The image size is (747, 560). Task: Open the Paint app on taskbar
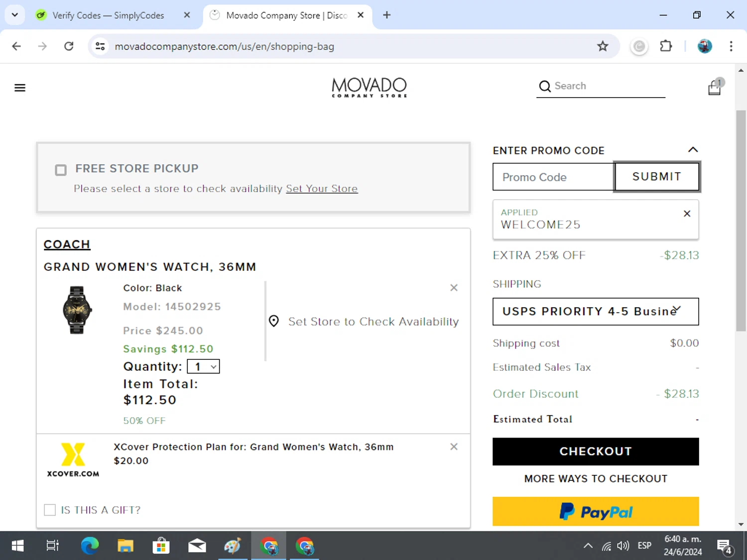pyautogui.click(x=233, y=546)
